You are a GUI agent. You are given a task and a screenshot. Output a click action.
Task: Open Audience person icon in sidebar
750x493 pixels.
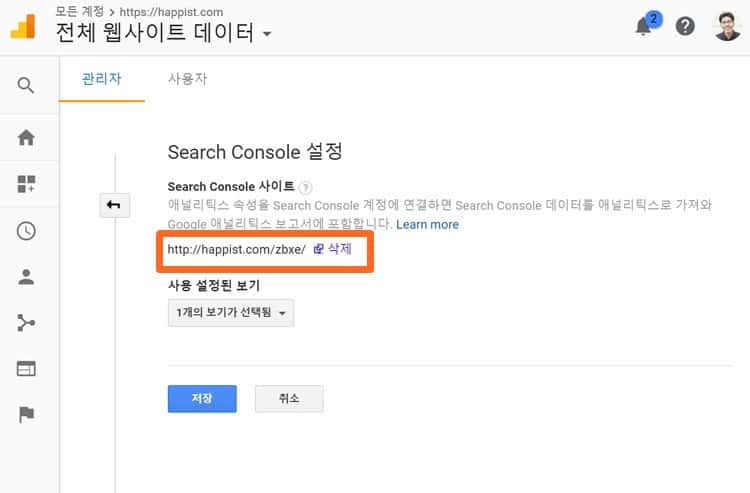tap(27, 277)
